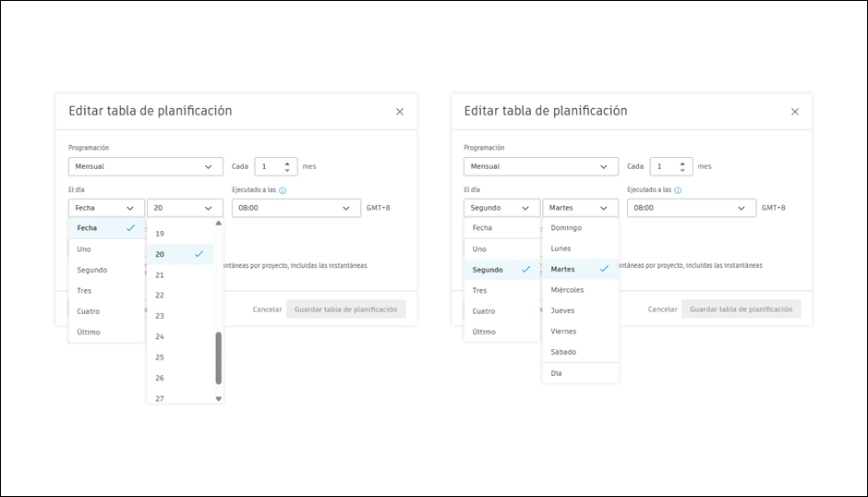
Task: Increase the Cada value in the weekday dialog
Action: pos(682,163)
